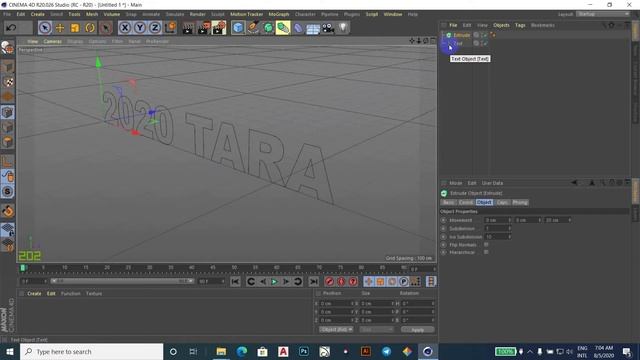Open Photoshop from the taskbar
The image size is (640, 360).
304,351
